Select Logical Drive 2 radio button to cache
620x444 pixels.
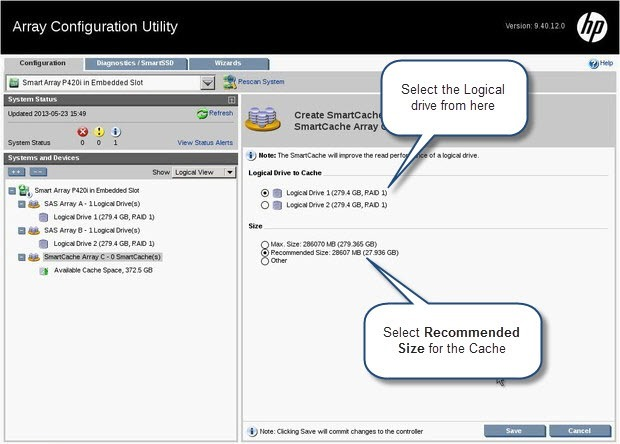[265, 205]
